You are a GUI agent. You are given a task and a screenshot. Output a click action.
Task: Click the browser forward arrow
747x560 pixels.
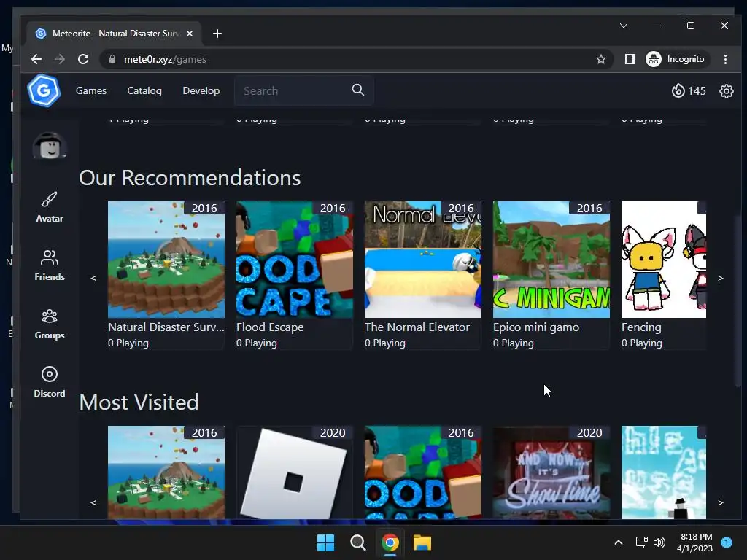click(x=60, y=59)
